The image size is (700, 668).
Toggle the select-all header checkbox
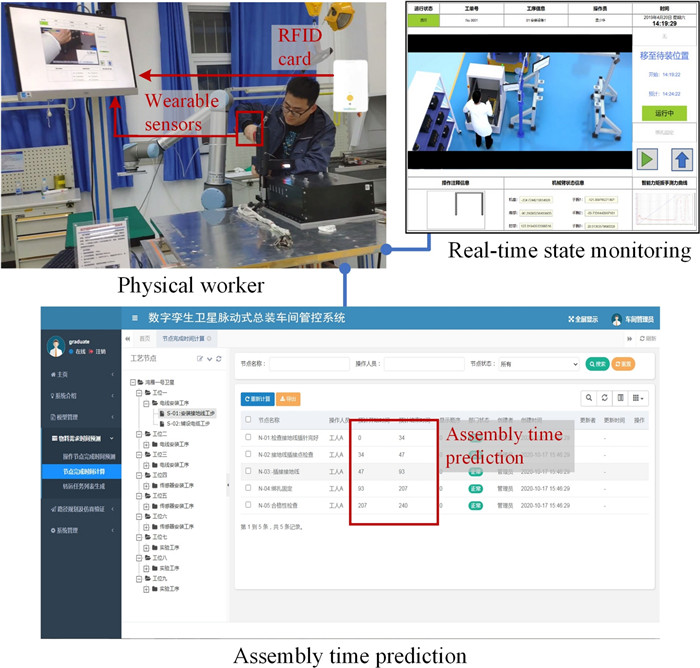248,419
